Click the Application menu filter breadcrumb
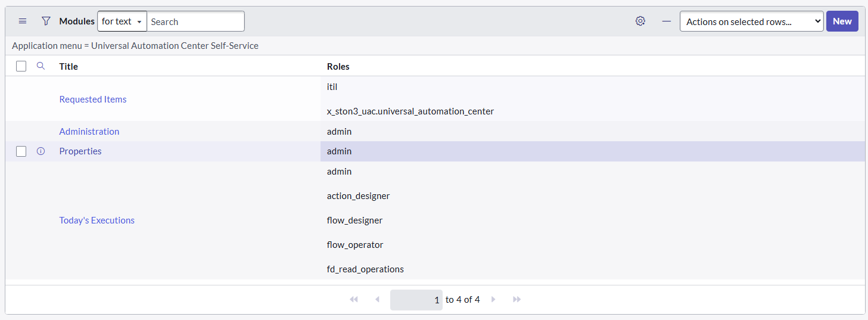868x320 pixels. [x=135, y=46]
